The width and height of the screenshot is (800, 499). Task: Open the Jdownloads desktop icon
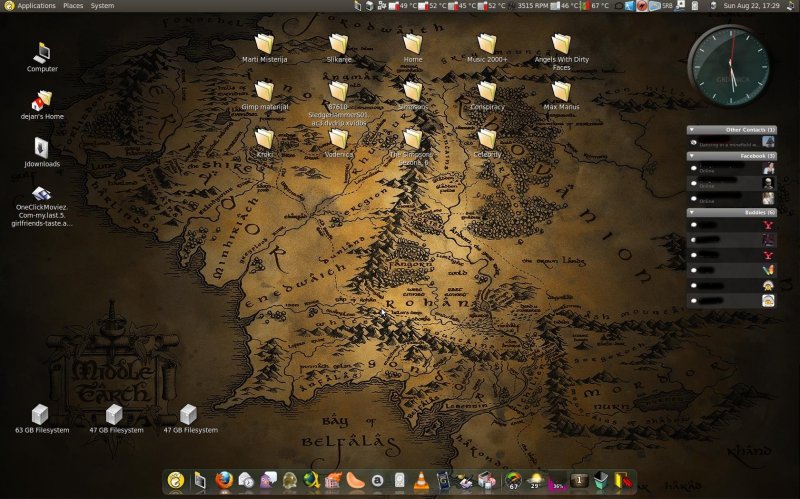click(42, 148)
